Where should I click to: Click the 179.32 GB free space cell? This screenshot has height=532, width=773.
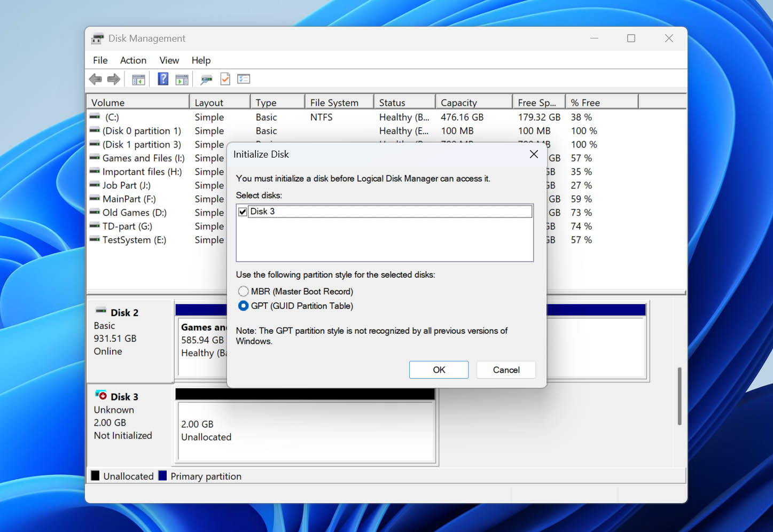pyautogui.click(x=539, y=117)
